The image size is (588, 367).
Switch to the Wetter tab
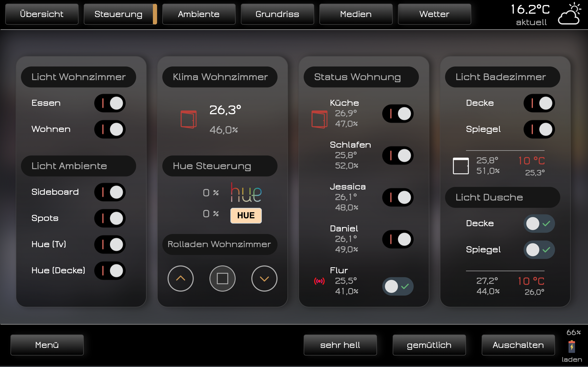coord(435,14)
